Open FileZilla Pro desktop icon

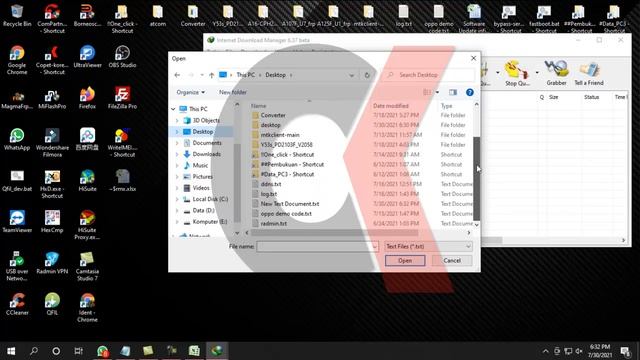[122, 98]
